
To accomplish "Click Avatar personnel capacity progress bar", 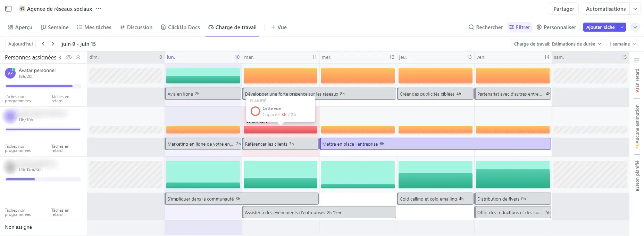I will coord(43,86).
